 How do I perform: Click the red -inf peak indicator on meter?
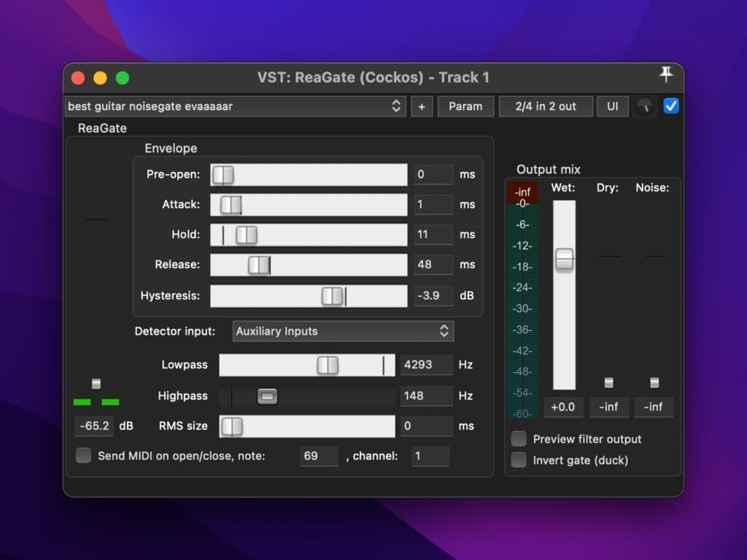click(x=522, y=192)
